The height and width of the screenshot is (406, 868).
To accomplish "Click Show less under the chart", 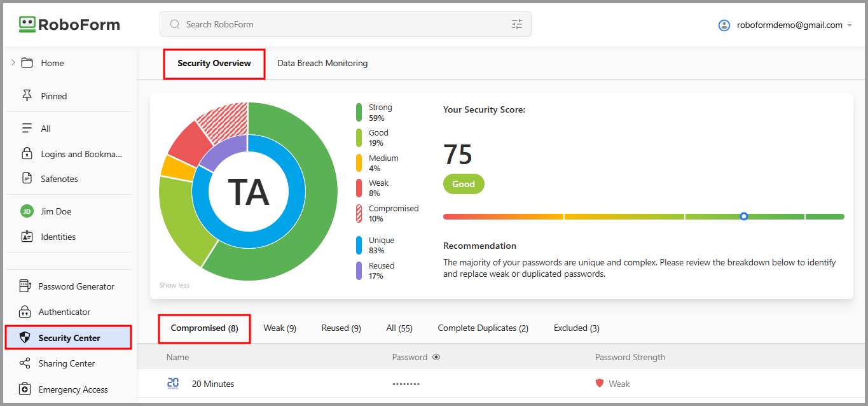I will tap(174, 285).
